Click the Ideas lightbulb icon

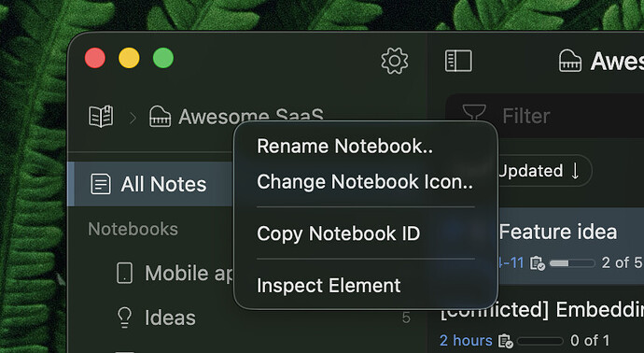coord(124,318)
